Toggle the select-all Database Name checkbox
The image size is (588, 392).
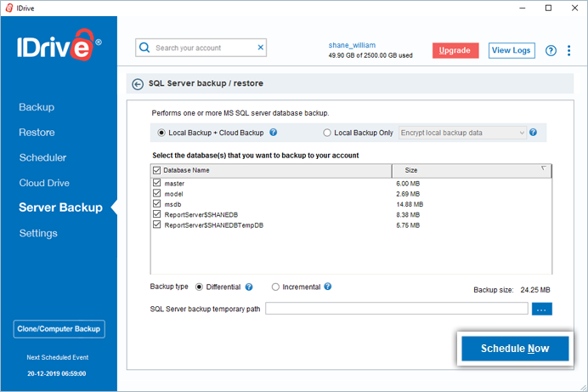[156, 170]
